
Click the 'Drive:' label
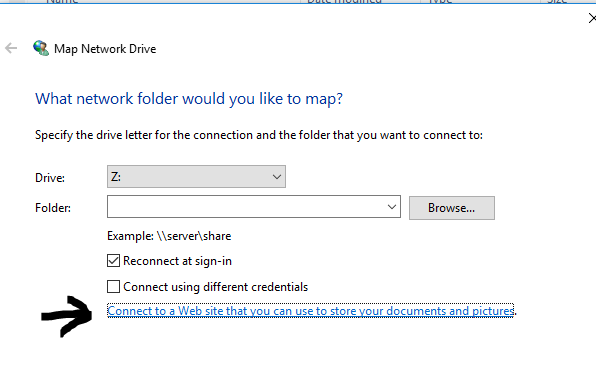point(50,178)
